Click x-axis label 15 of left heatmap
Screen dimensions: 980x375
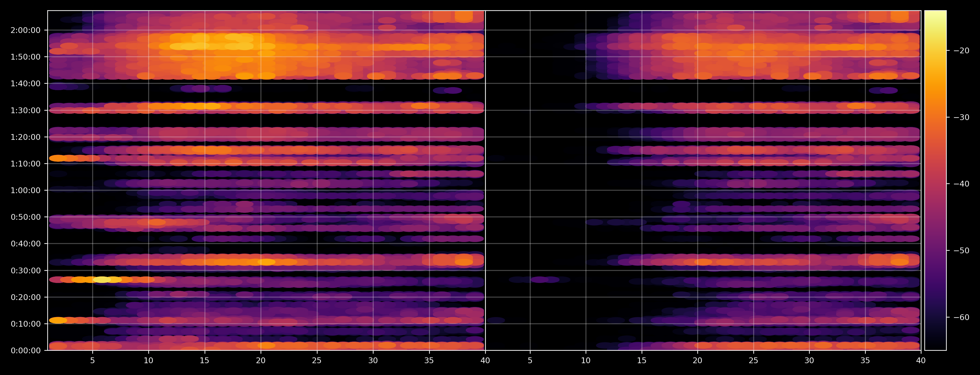coord(205,360)
